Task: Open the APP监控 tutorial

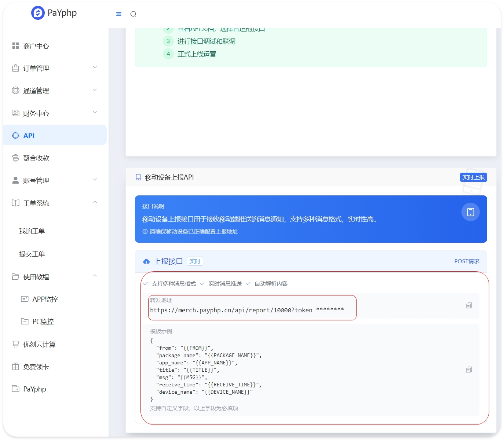Action: (x=45, y=299)
